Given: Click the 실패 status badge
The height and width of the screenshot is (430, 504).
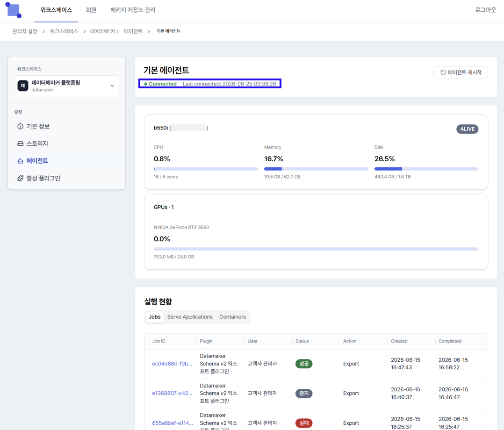Looking at the screenshot, I should pyautogui.click(x=304, y=423).
